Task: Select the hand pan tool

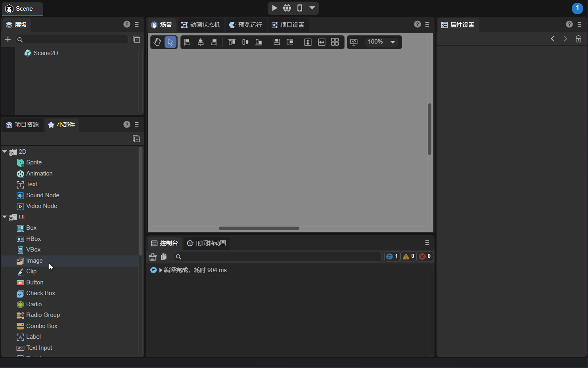Action: (x=157, y=42)
